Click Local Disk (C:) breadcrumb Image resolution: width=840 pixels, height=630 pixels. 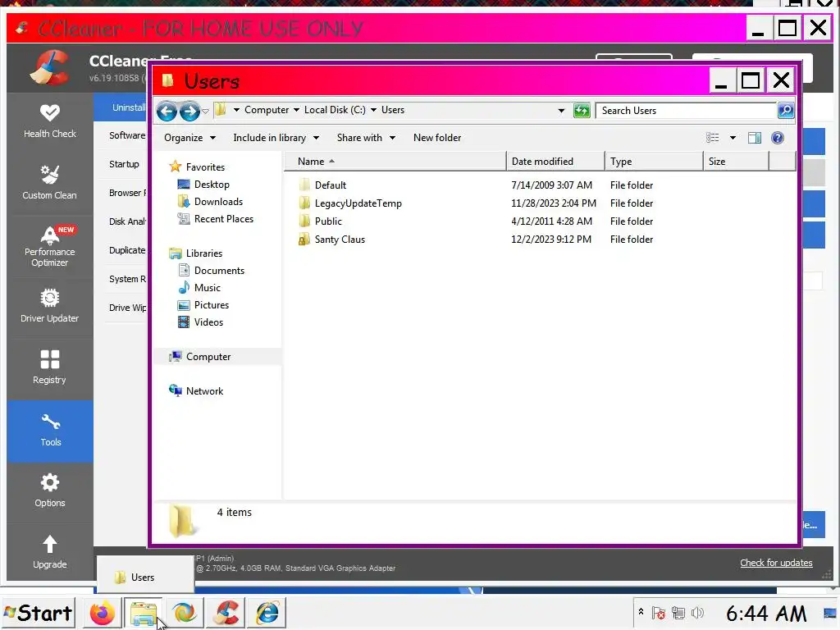(x=335, y=110)
